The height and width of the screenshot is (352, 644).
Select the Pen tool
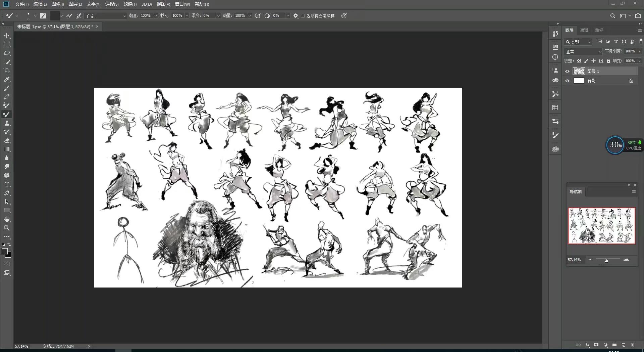pos(7,193)
